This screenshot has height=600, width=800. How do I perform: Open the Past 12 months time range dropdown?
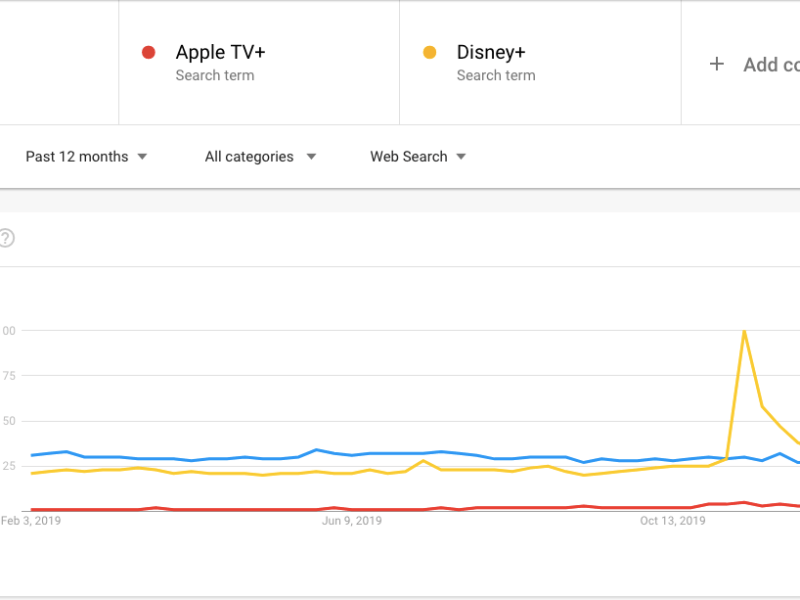[x=87, y=156]
